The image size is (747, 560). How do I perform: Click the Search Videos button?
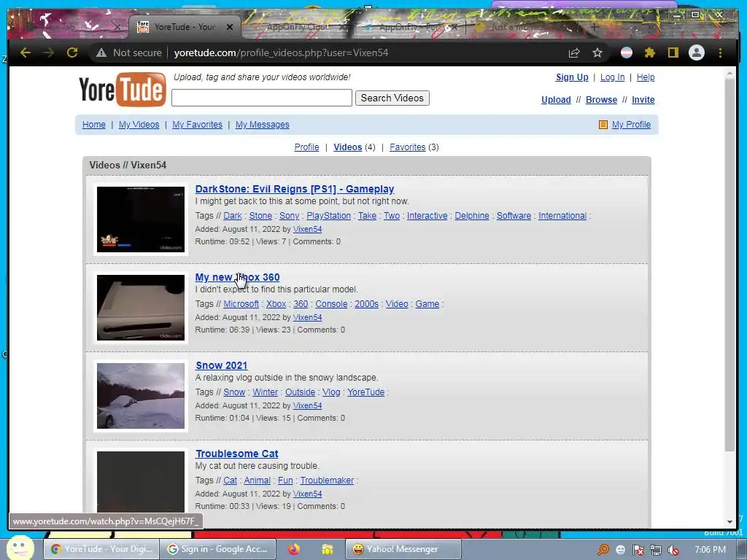coord(392,98)
